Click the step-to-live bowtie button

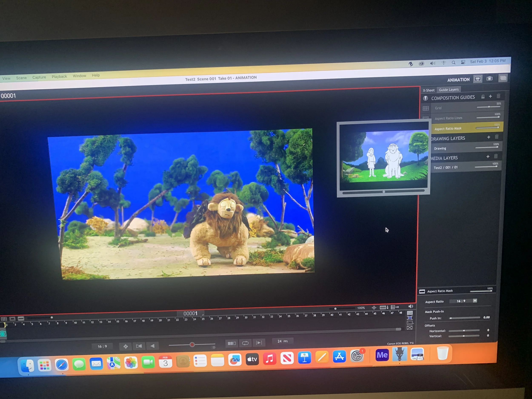click(x=139, y=346)
